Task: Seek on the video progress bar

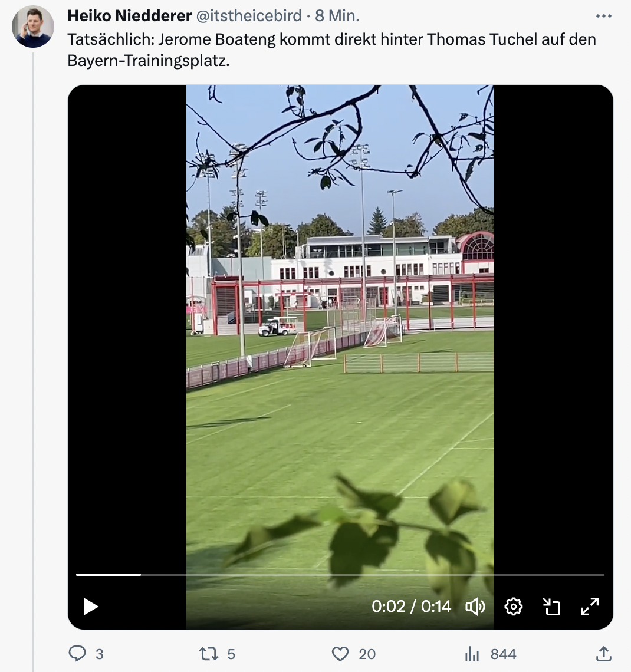Action: click(x=340, y=574)
